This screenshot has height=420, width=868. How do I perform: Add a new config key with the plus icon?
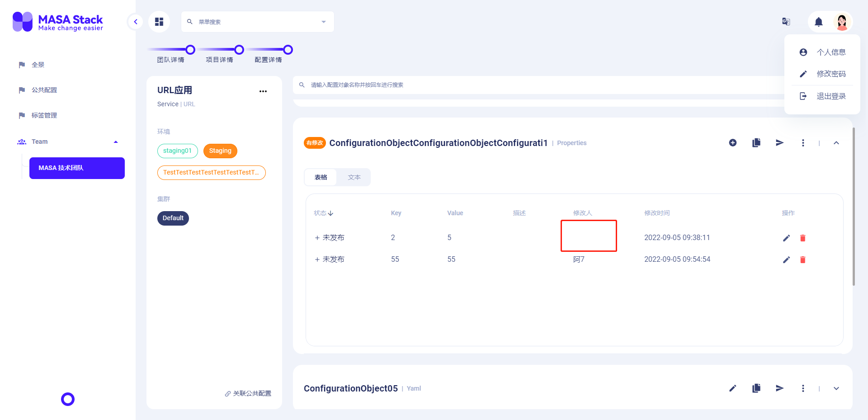pyautogui.click(x=733, y=142)
